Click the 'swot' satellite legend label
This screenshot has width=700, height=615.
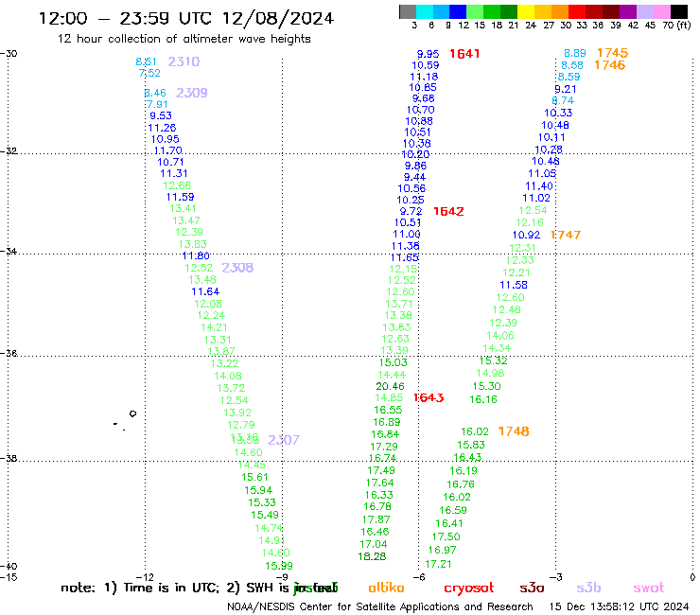coord(648,589)
